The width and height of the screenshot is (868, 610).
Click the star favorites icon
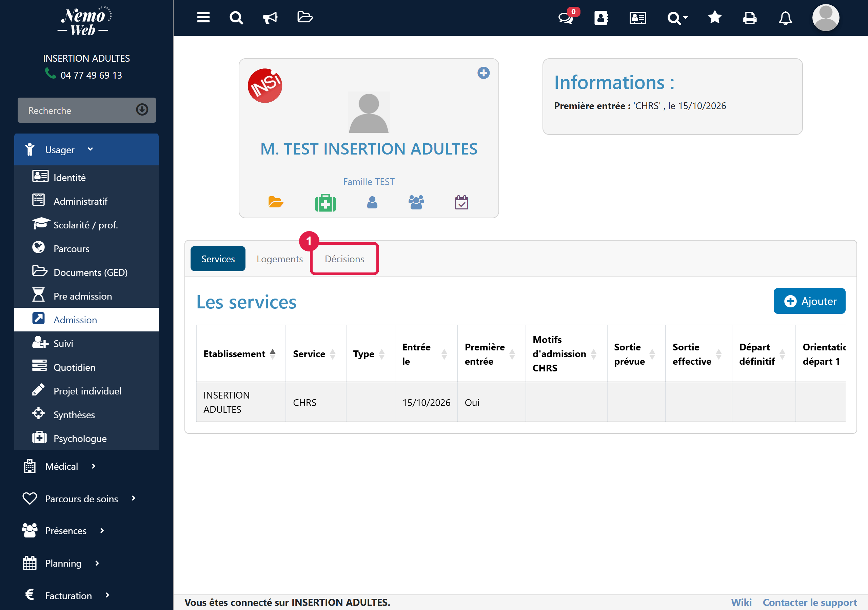click(714, 17)
